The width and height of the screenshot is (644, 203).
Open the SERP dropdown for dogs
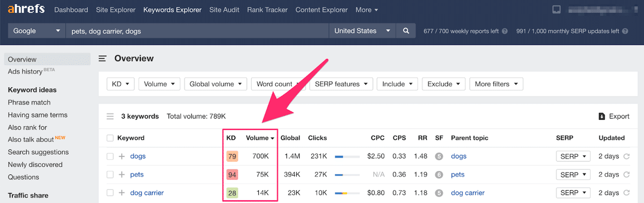[573, 156]
